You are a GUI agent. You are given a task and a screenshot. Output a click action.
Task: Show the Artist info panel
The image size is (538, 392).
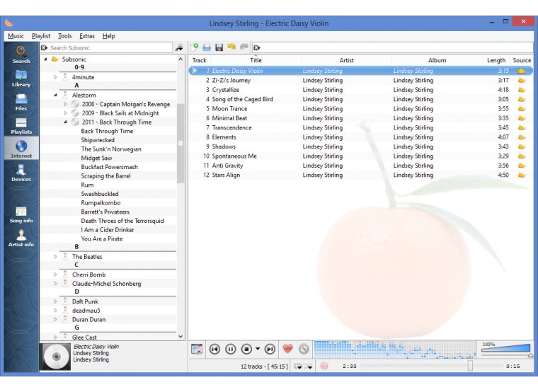(21, 238)
